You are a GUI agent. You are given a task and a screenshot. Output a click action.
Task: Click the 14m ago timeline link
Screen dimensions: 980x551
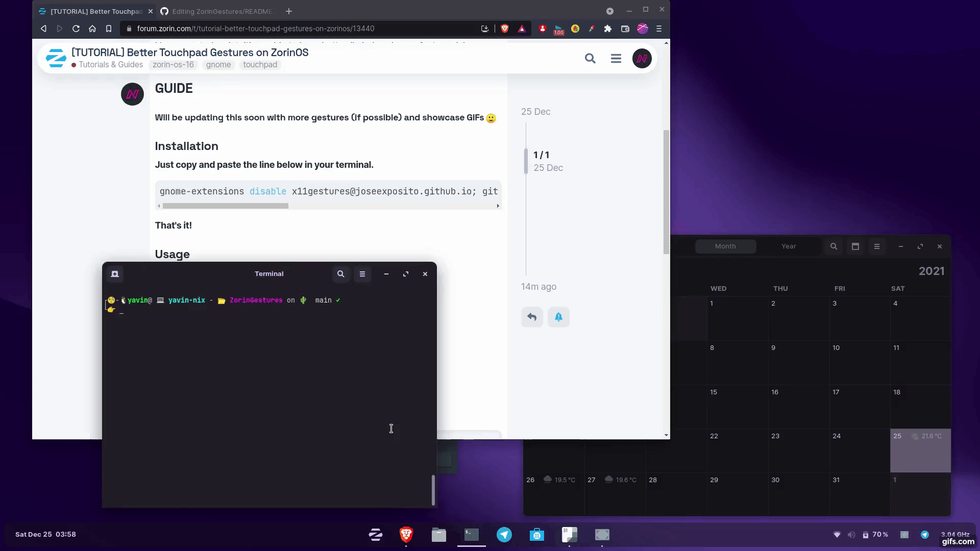pyautogui.click(x=538, y=287)
